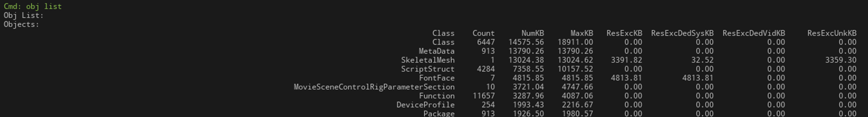Click the MovieSceneControlRigParameterSection row name
Image resolution: width=868 pixels, height=117 pixels.
pos(374,87)
